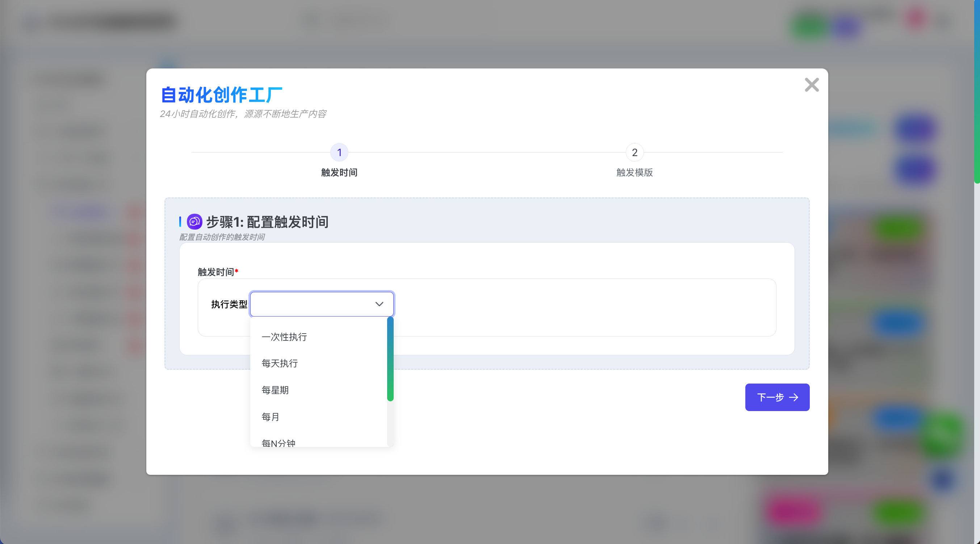Click the 自动化创作工厂 title text
The height and width of the screenshot is (544, 980).
[x=221, y=95]
